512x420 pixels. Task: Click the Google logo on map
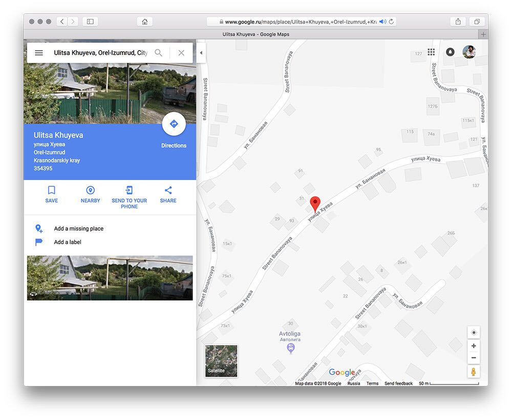(342, 372)
